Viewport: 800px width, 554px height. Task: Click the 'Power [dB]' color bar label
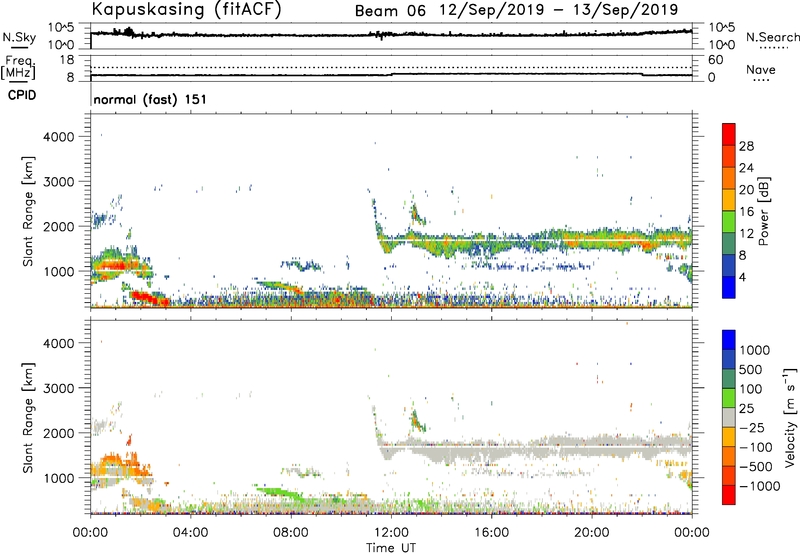(x=763, y=211)
